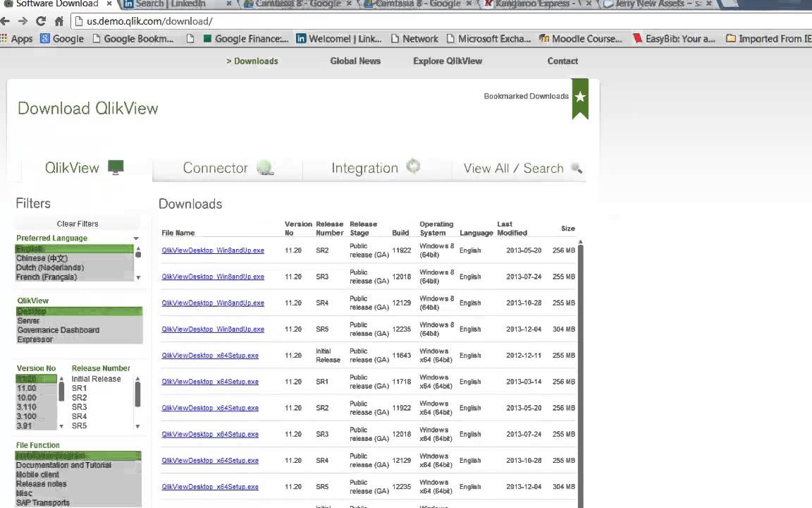
Task: Select the QlikView monitor icon tab
Action: pyautogui.click(x=116, y=167)
